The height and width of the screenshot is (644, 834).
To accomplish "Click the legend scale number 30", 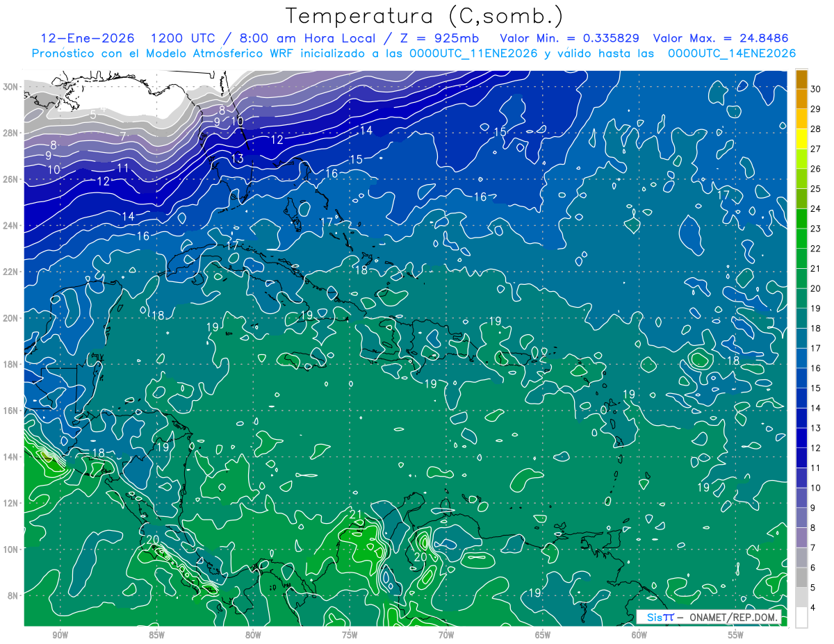I will point(816,88).
